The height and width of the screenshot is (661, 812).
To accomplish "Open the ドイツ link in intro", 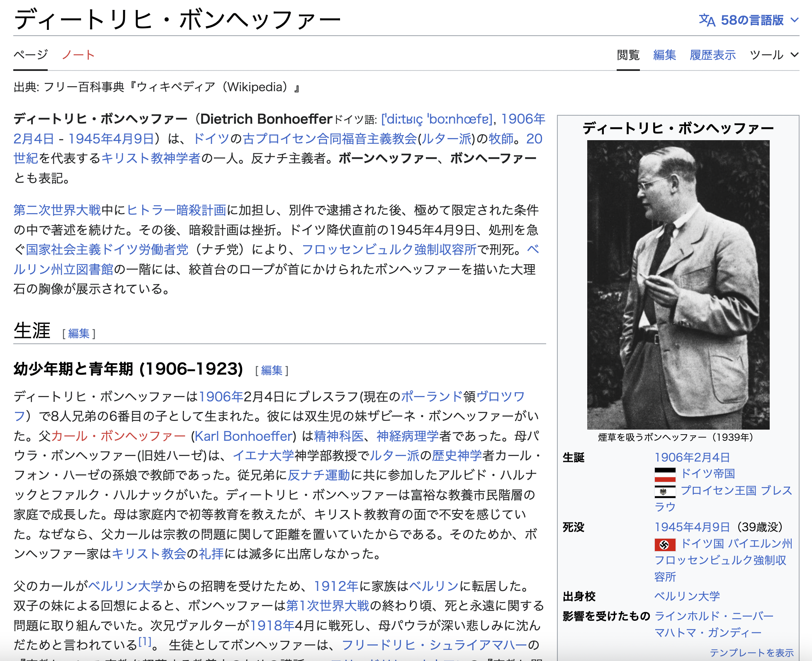I will 212,139.
